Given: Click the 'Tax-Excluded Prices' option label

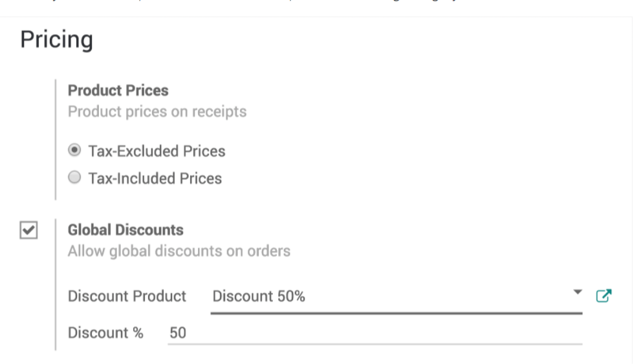Looking at the screenshot, I should 157,151.
